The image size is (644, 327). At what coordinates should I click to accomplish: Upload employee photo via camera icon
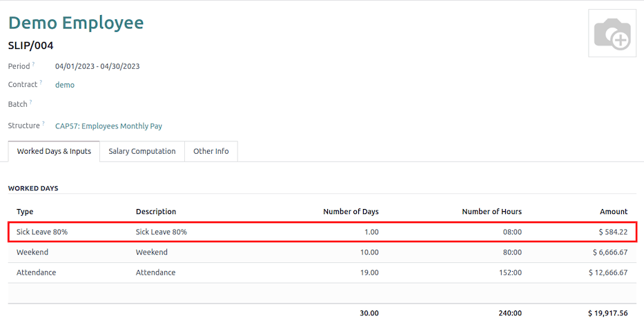tap(612, 33)
